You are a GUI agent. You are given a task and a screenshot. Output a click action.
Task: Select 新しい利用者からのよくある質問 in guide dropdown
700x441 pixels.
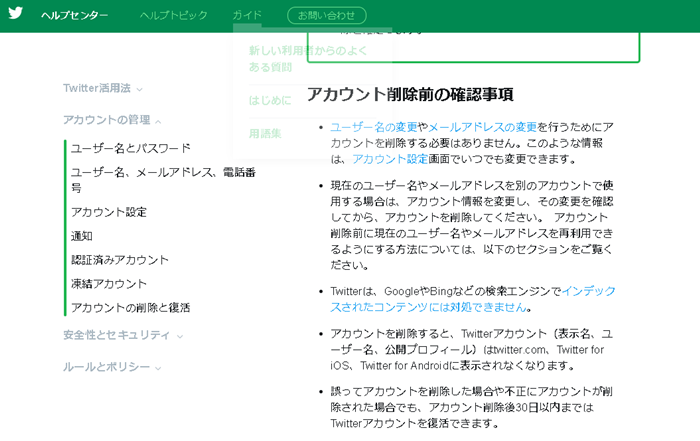pos(308,58)
